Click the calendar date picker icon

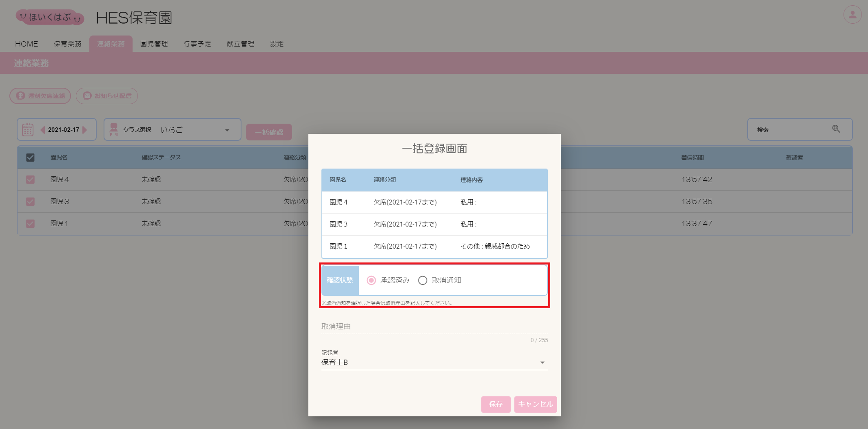tap(28, 130)
